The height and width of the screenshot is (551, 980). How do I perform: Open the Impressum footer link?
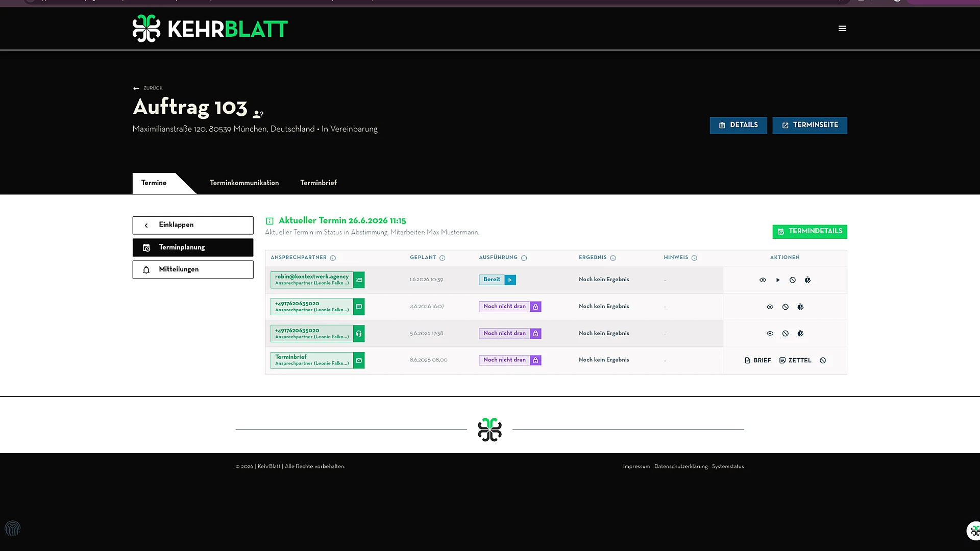636,466
